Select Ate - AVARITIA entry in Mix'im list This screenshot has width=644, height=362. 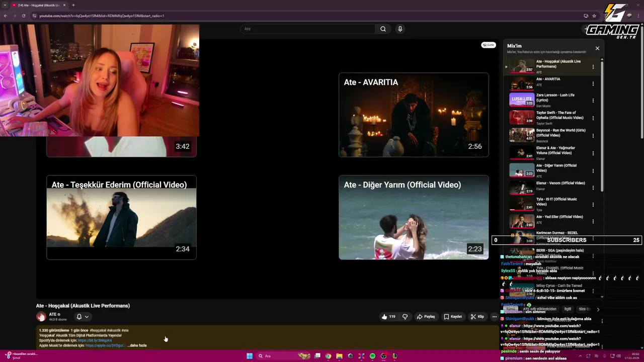coord(548,83)
